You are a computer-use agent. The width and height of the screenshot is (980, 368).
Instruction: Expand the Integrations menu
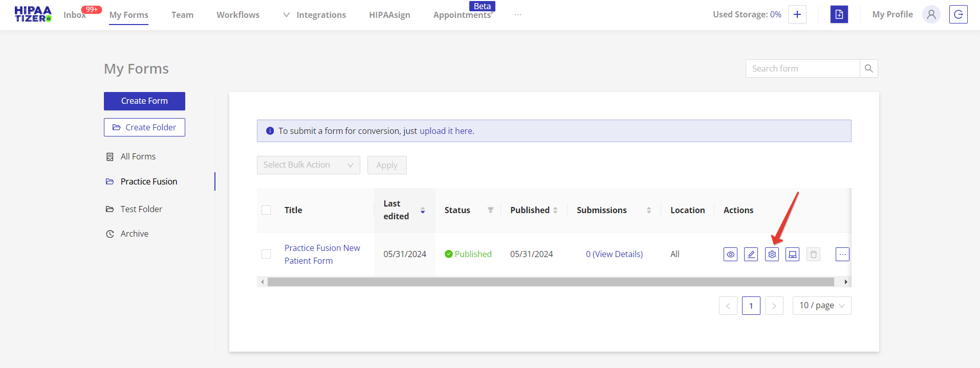[x=315, y=15]
